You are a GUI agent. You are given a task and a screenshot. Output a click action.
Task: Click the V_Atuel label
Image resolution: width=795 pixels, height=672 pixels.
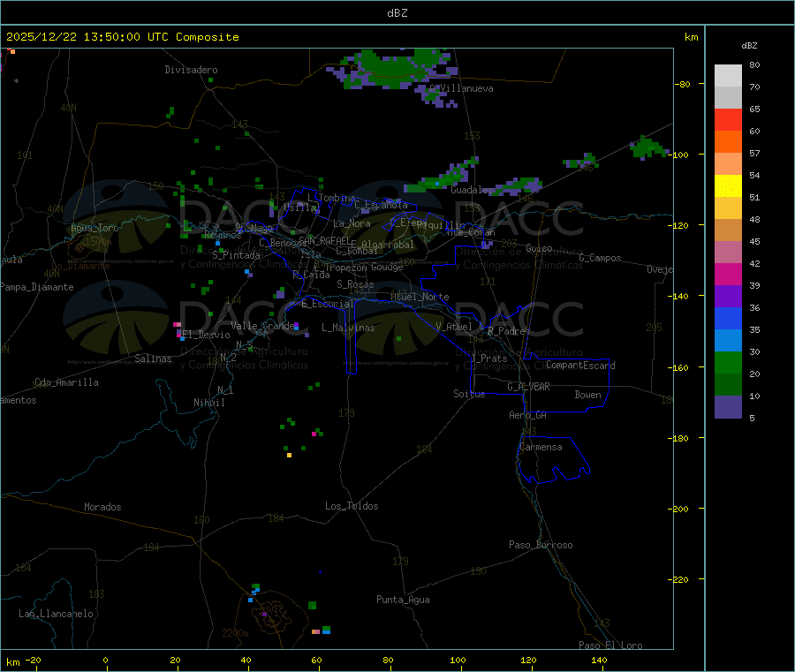454,327
